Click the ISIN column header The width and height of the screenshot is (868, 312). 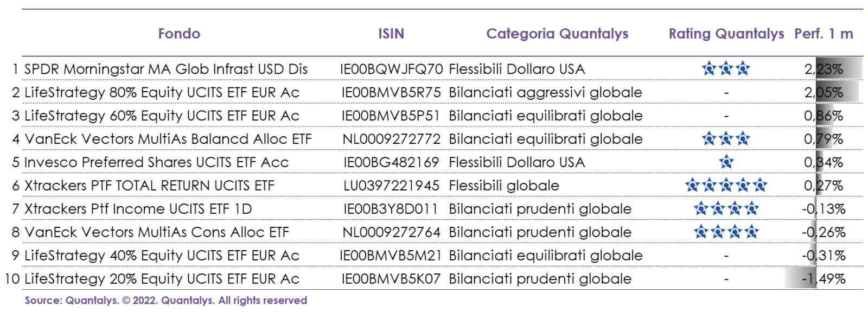(391, 34)
